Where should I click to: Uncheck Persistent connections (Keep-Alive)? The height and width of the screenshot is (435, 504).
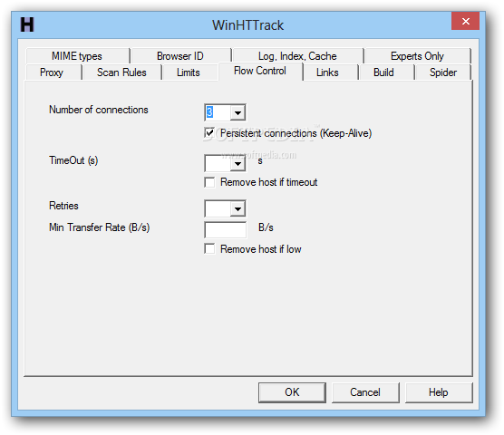pos(209,132)
